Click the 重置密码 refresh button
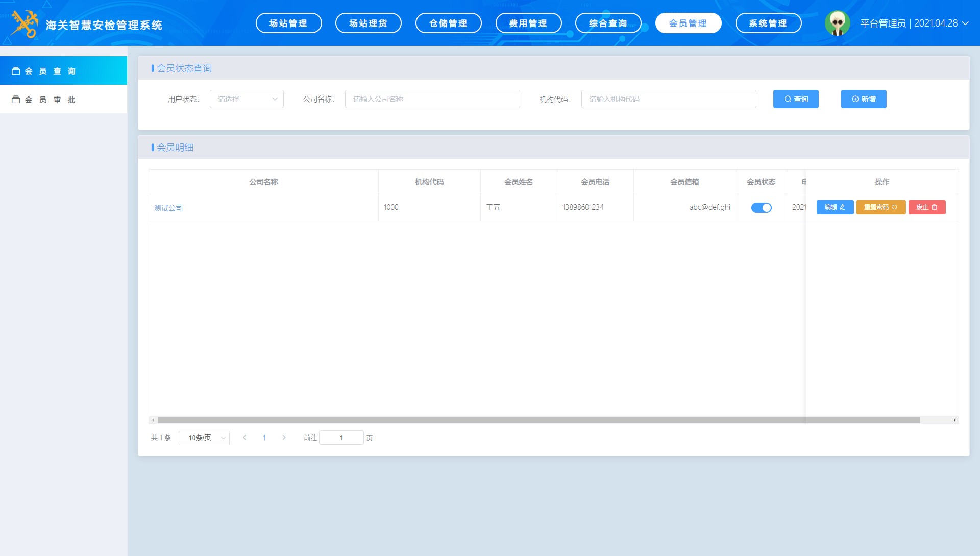The image size is (980, 556). pyautogui.click(x=880, y=207)
